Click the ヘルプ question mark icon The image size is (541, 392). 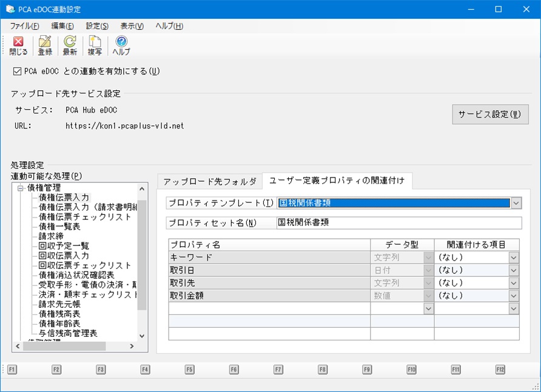[x=121, y=41]
